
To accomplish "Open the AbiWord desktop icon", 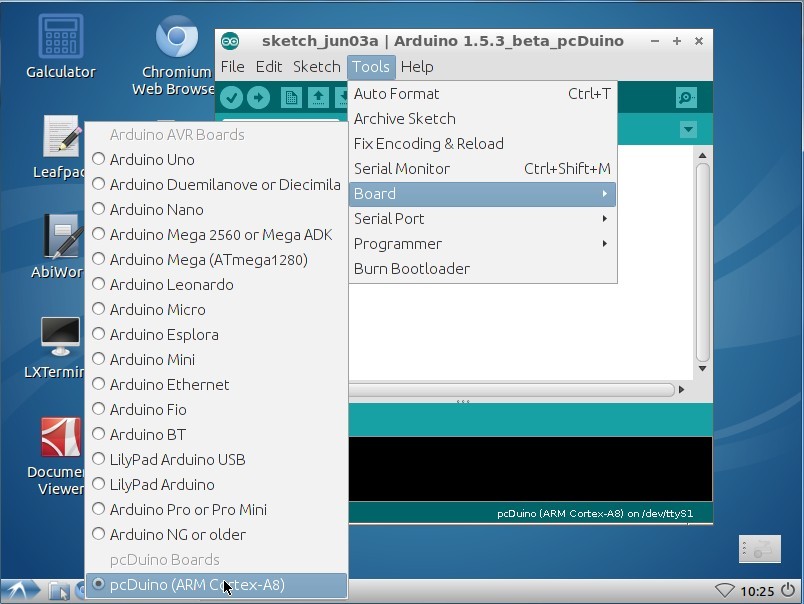I will point(61,246).
